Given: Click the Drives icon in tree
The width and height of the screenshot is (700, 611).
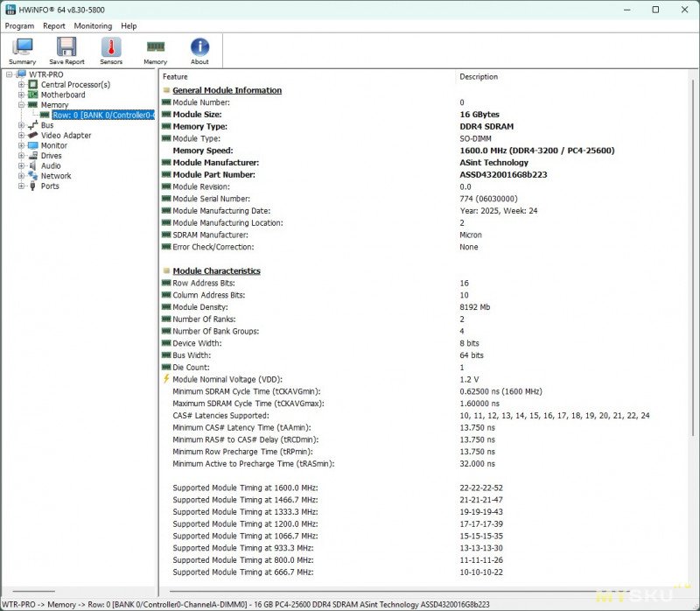Looking at the screenshot, I should point(33,156).
